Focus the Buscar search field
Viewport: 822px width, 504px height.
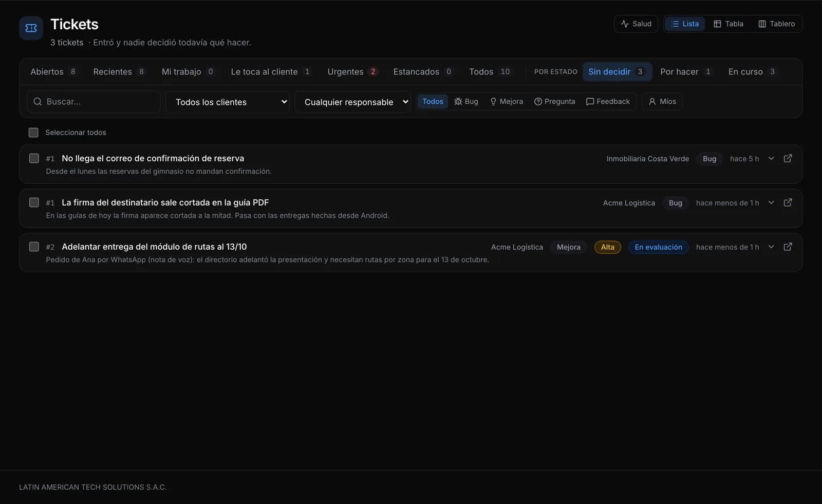pyautogui.click(x=94, y=102)
